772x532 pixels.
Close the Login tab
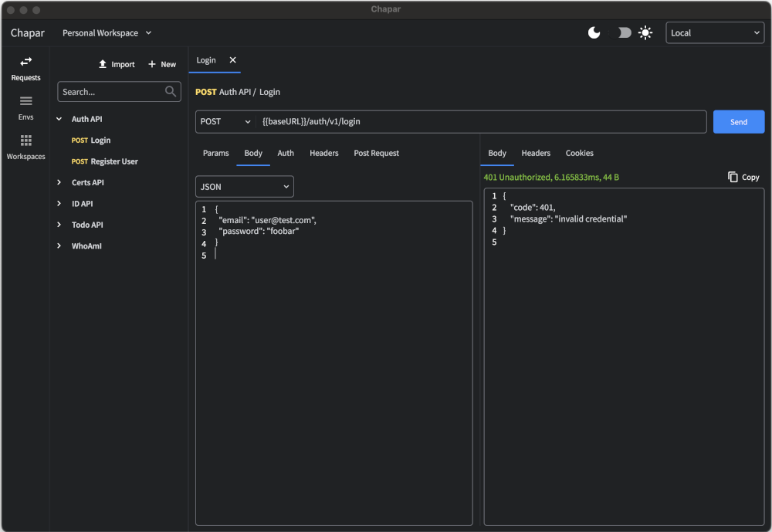coord(233,60)
